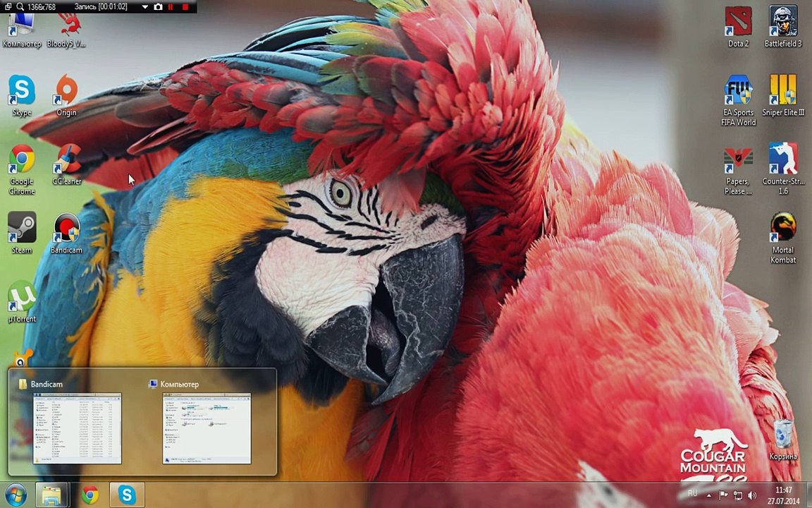Pause the Bandicam recording
This screenshot has height=508, width=812.
171,7
